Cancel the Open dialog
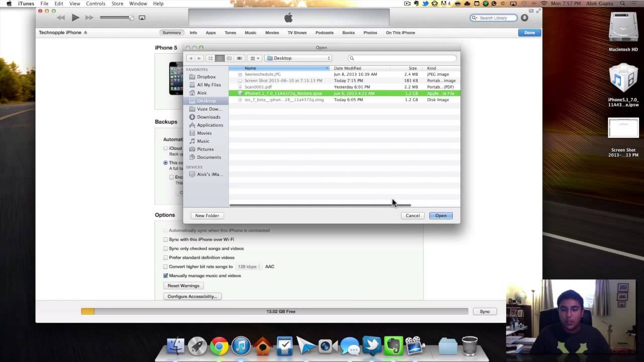The width and height of the screenshot is (644, 362). pos(413,216)
